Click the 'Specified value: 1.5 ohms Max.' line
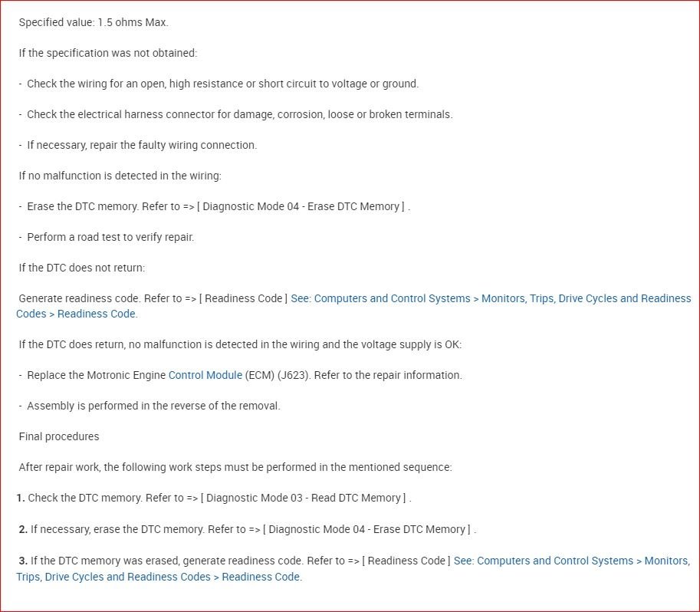Image resolution: width=700 pixels, height=612 pixels. click(94, 22)
